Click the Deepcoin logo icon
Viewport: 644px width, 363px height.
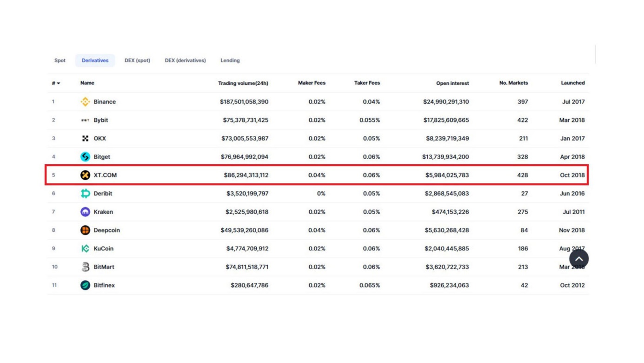85,230
